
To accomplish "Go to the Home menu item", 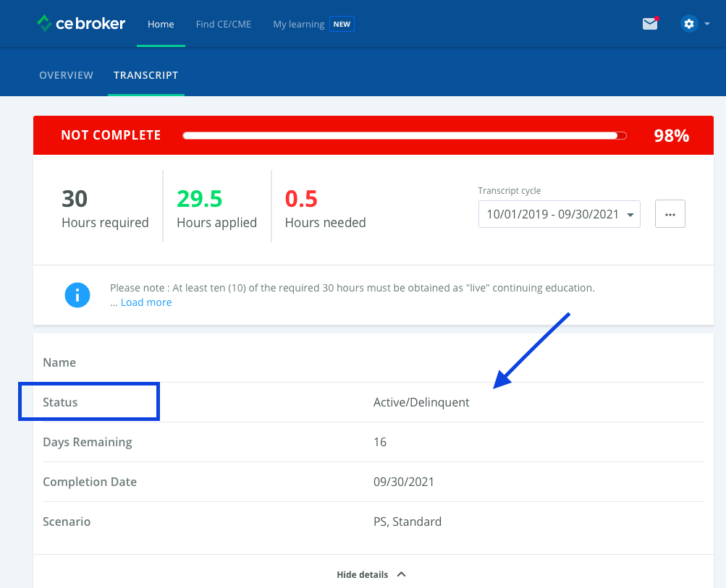I will click(x=161, y=24).
